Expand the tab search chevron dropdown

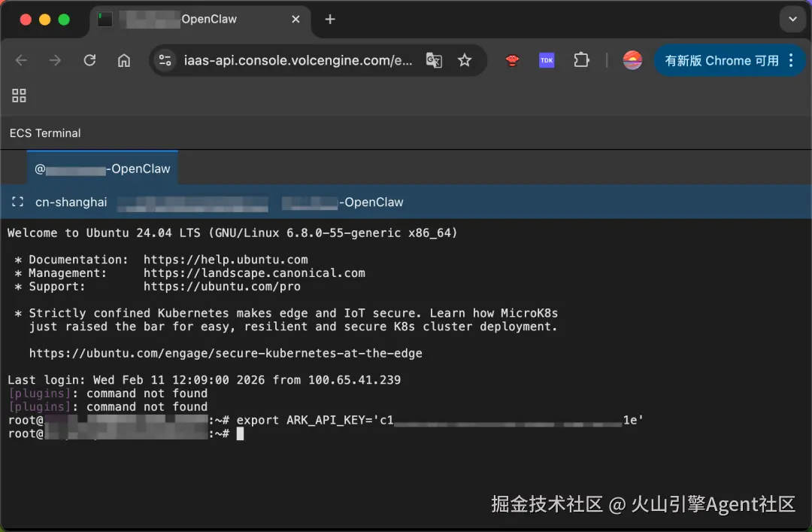(793, 19)
